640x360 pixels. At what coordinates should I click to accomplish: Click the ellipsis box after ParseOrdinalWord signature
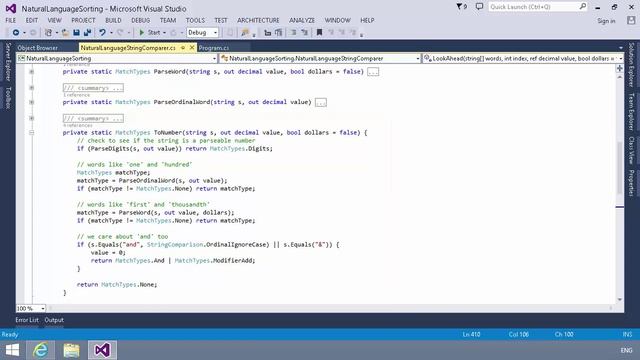point(321,102)
